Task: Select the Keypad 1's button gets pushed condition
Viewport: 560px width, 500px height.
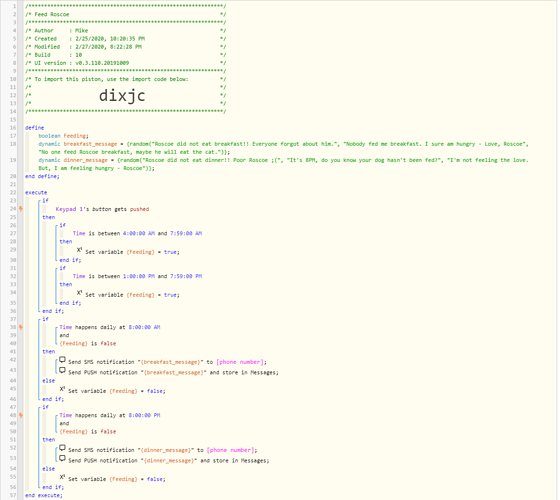Action: pyautogui.click(x=102, y=209)
